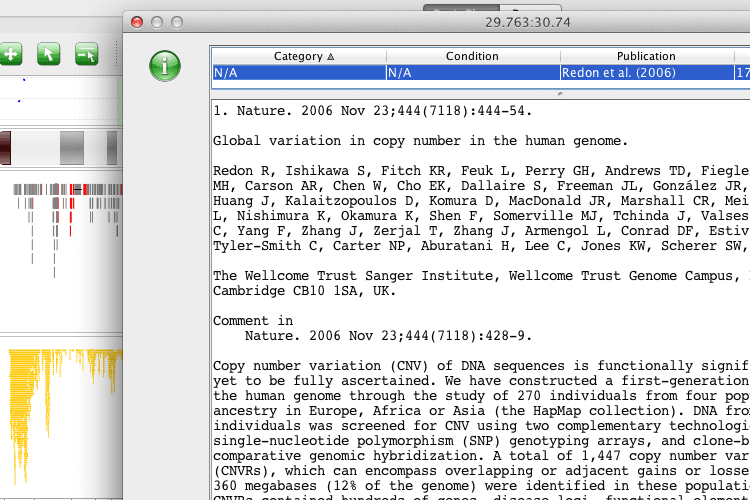This screenshot has width=750, height=500.
Task: Minimize the 29.763:30.74 window
Action: [x=157, y=22]
